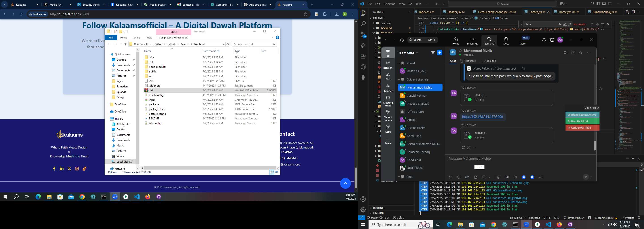Open the Team Chat filter icon
The image size is (644, 229).
click(x=433, y=53)
